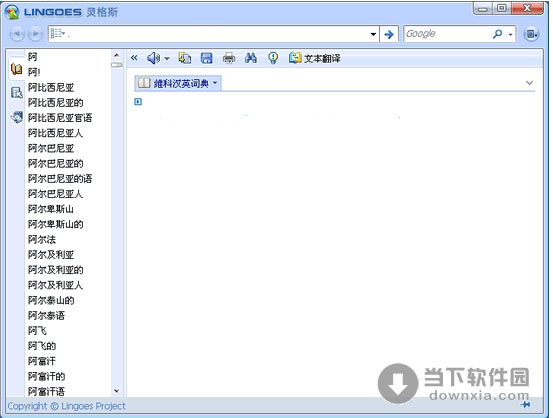The image size is (553, 418).
Task: Select the guide tab icon in sidebar
Action: pyautogui.click(x=16, y=93)
